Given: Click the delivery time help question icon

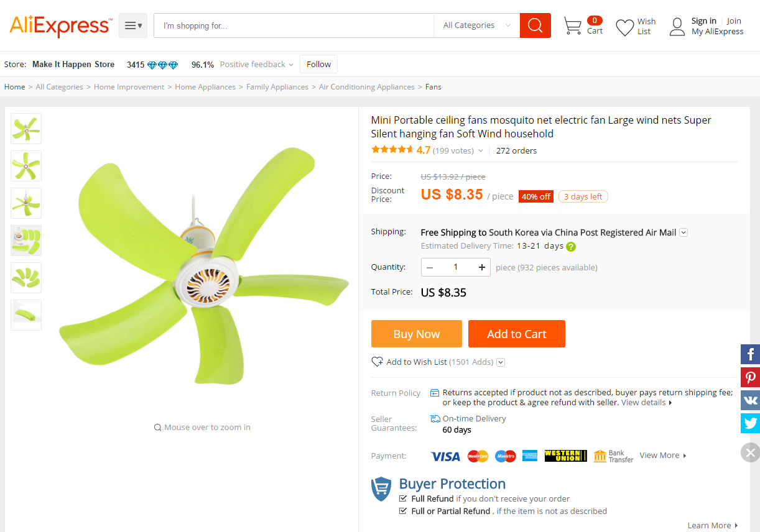Looking at the screenshot, I should [571, 246].
